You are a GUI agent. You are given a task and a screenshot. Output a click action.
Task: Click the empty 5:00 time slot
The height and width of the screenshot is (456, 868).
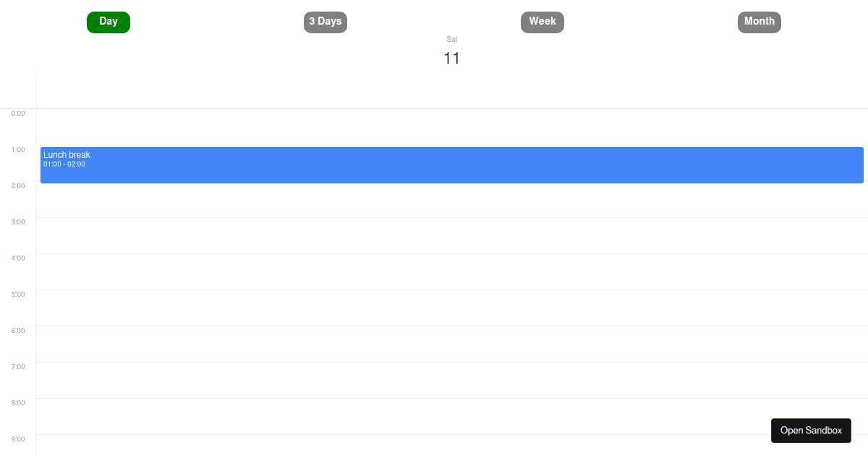452,308
